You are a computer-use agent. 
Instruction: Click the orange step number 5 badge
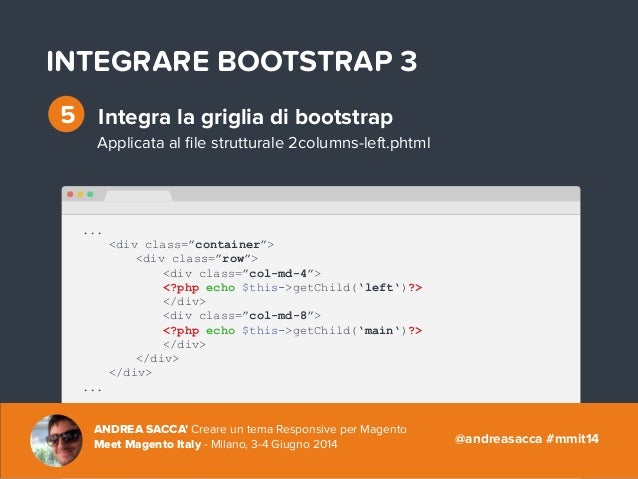point(66,114)
